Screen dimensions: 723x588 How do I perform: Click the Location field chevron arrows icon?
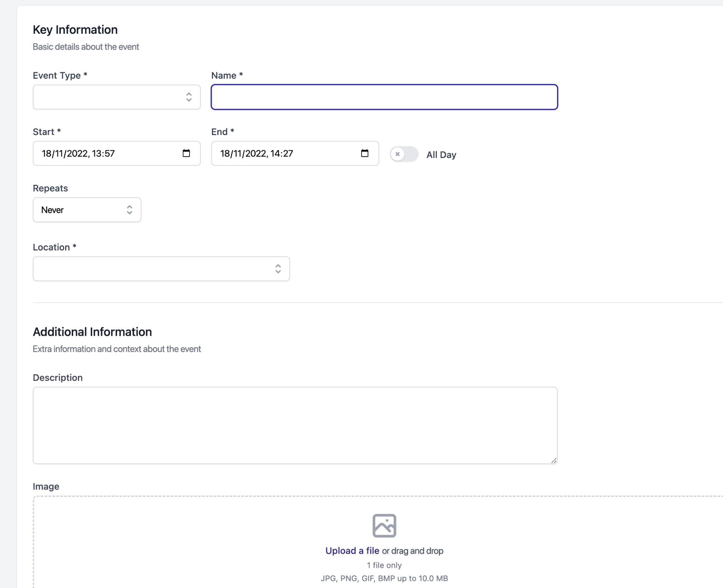[278, 269]
